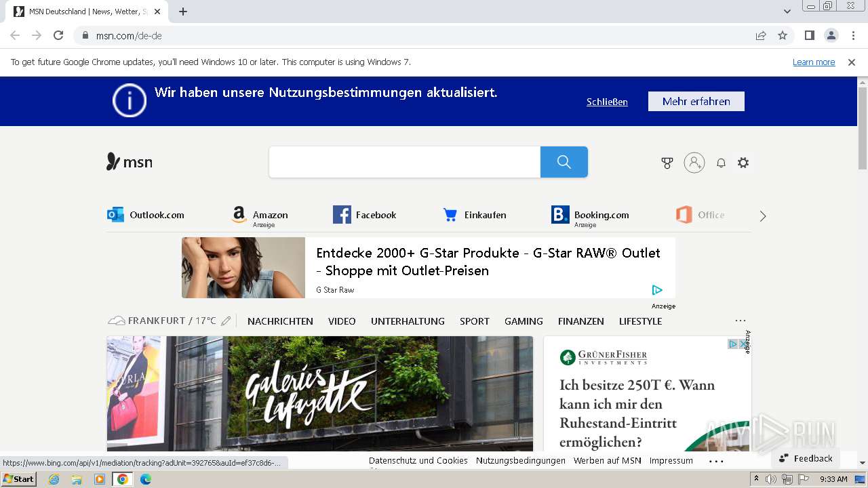
Task: Select the NACHRICHTEN tab
Action: (x=280, y=321)
